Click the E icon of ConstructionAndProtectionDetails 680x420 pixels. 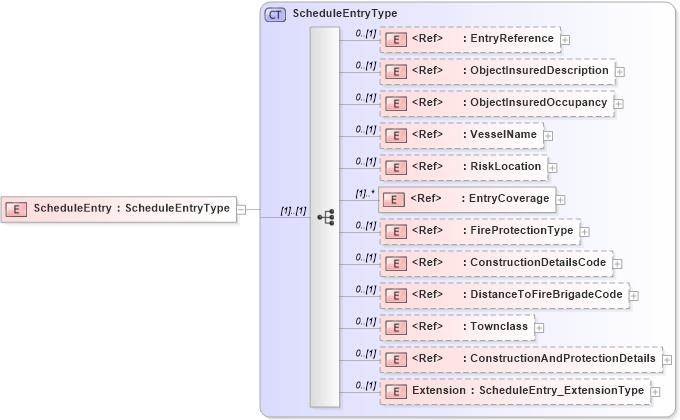(x=396, y=359)
